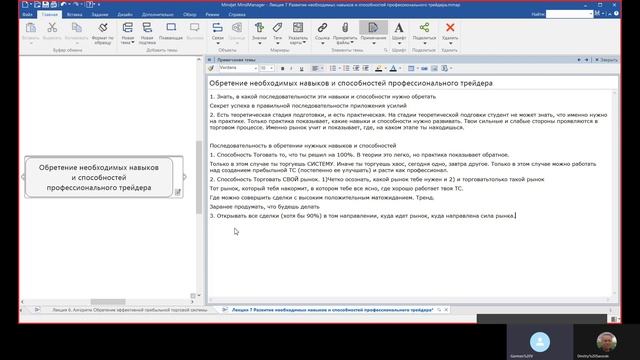Screen dimensions: 640x360
Task: Toggle Underline in notes toolbar
Action: pos(301,69)
